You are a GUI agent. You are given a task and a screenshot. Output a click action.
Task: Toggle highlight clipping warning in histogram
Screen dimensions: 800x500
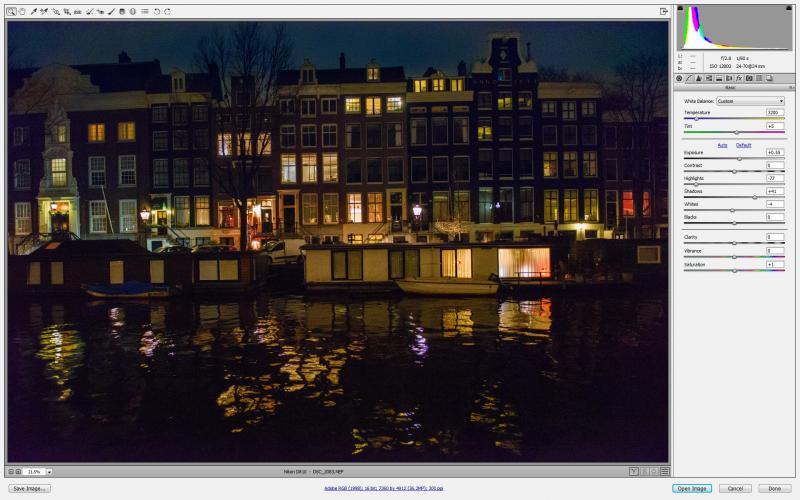pyautogui.click(x=789, y=8)
